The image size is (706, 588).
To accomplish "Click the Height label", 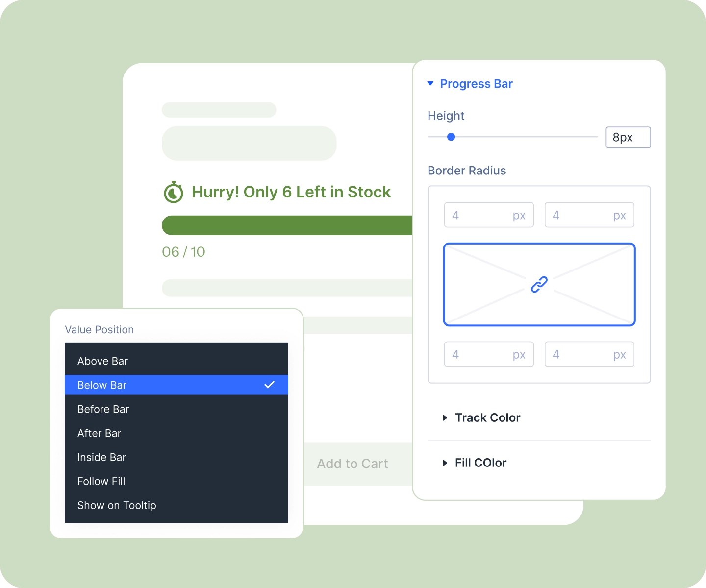I will click(446, 116).
